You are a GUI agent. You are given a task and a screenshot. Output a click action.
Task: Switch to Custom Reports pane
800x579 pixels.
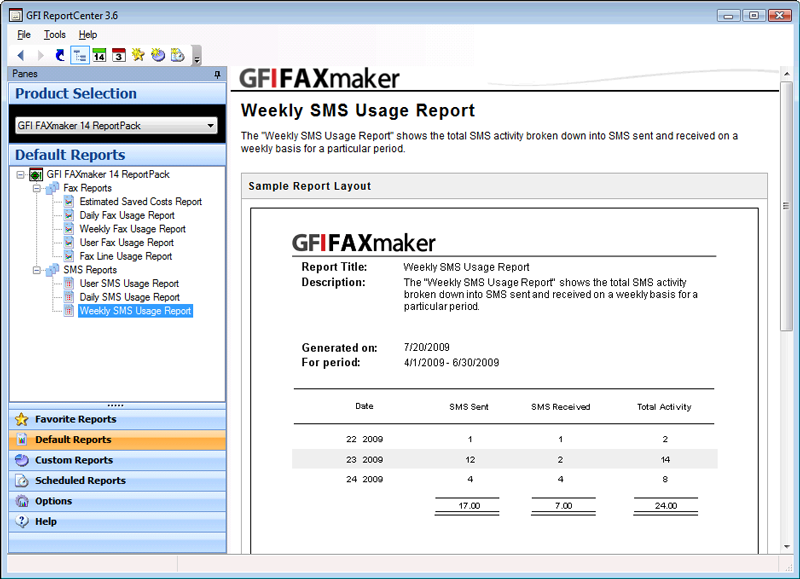(x=117, y=460)
